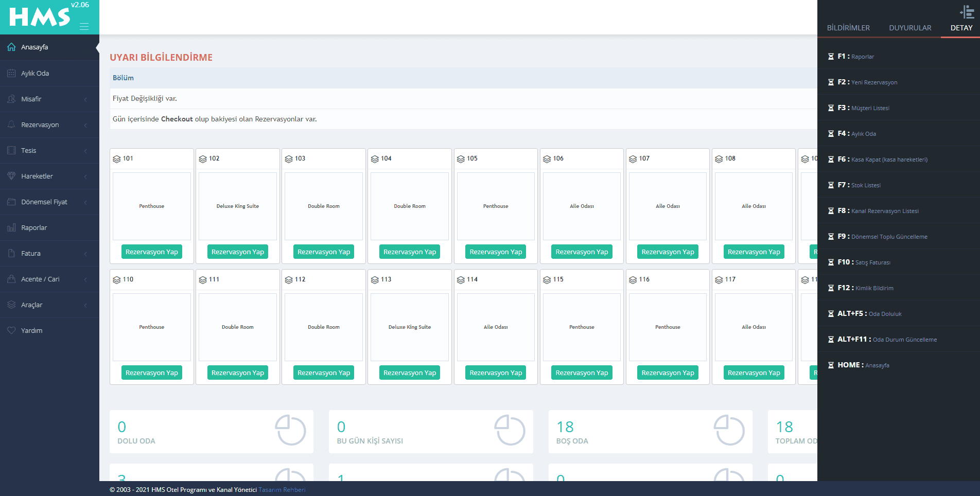Switch to the DUYURULAR tab
This screenshot has height=496, width=980.
tap(910, 28)
